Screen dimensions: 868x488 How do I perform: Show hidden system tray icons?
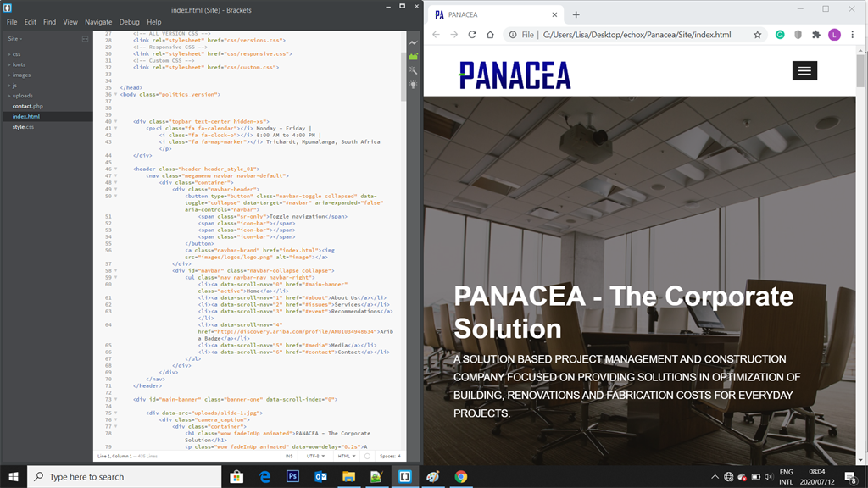coord(715,476)
